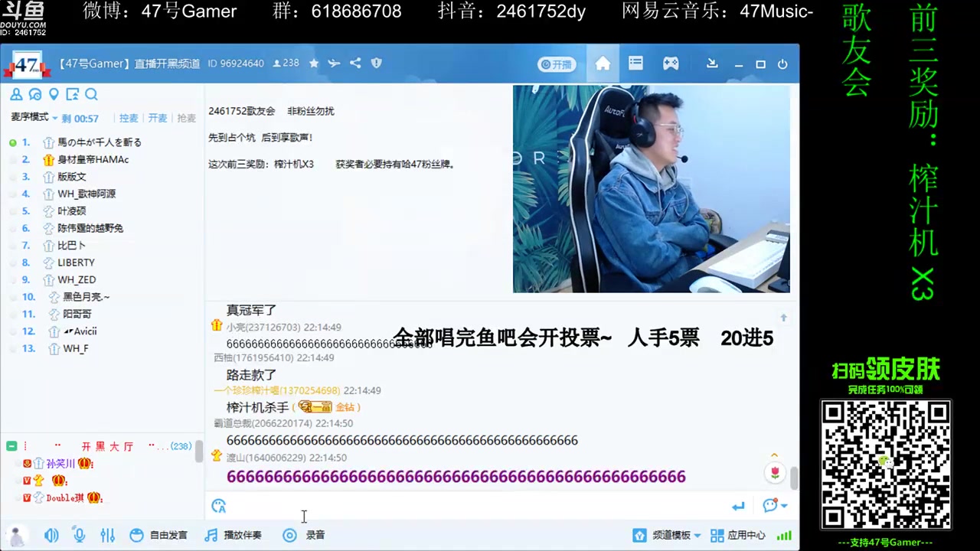This screenshot has height=551, width=980.
Task: Click the streamer video thumbnail
Action: point(652,189)
